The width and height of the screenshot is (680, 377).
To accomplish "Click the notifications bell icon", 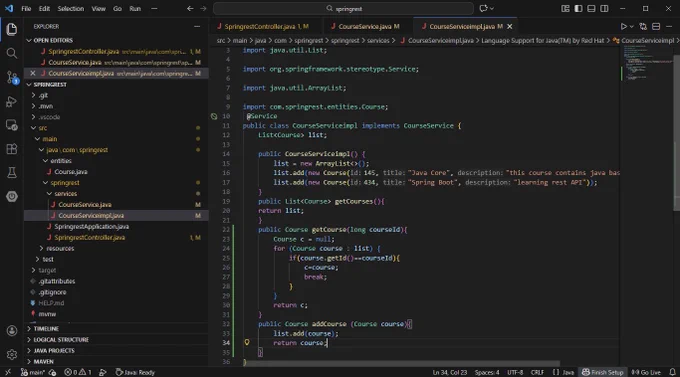I will coord(672,372).
